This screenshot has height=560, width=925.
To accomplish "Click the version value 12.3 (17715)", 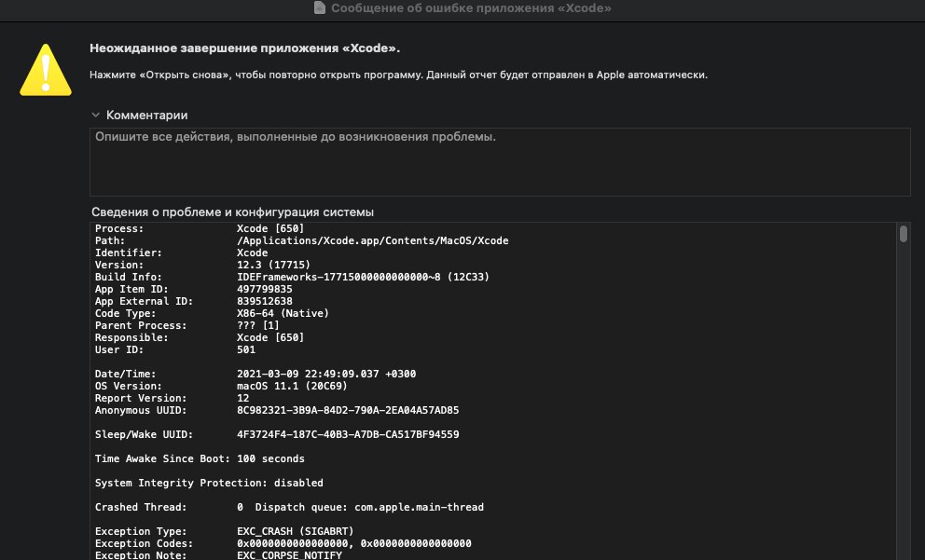I will click(273, 265).
